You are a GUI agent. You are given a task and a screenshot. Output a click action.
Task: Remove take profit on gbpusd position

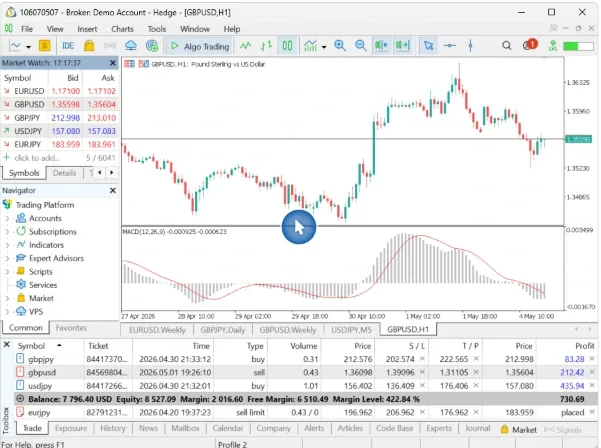tap(476, 372)
